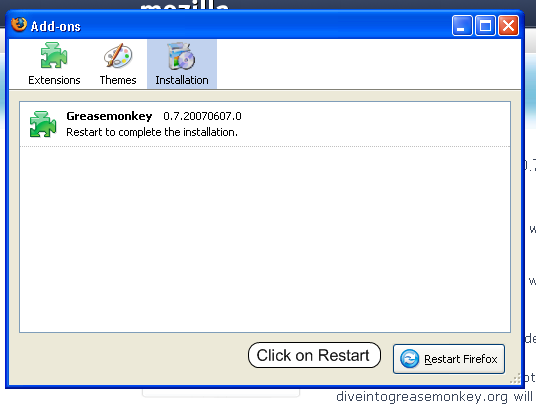Click the window resize grip corner

tap(515, 378)
